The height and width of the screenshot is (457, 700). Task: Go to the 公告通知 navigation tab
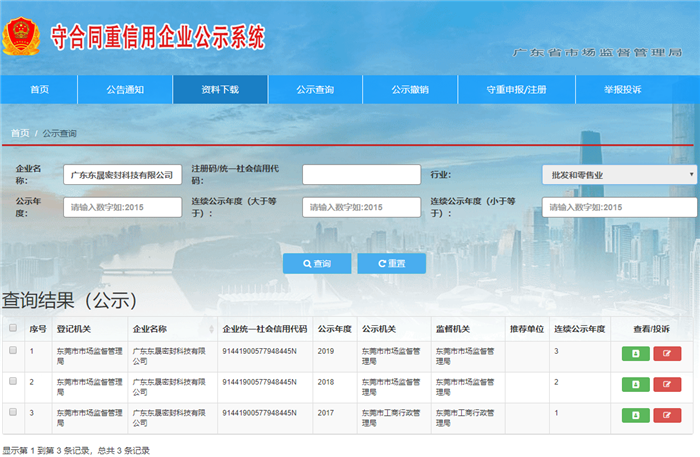click(x=125, y=90)
